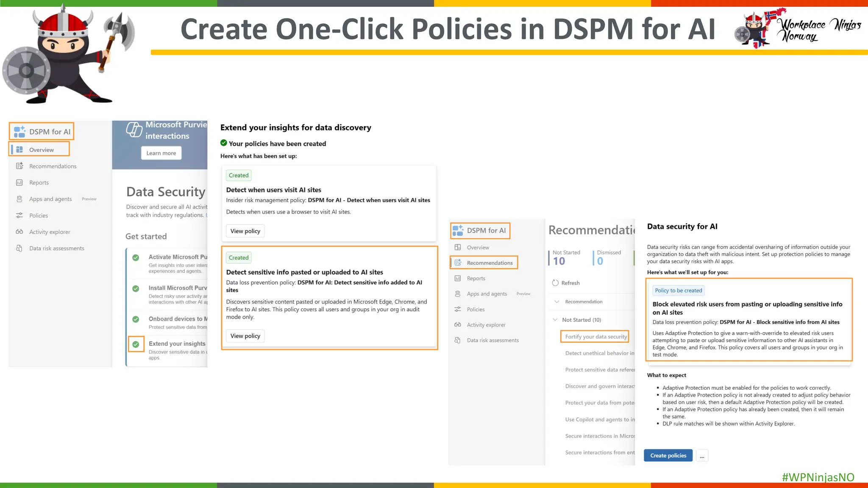Expand the Recommendation column chevron
868x488 pixels.
click(557, 302)
